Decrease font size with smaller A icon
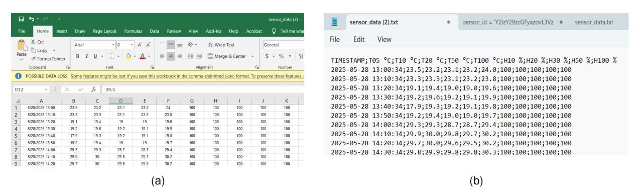 [x=148, y=44]
